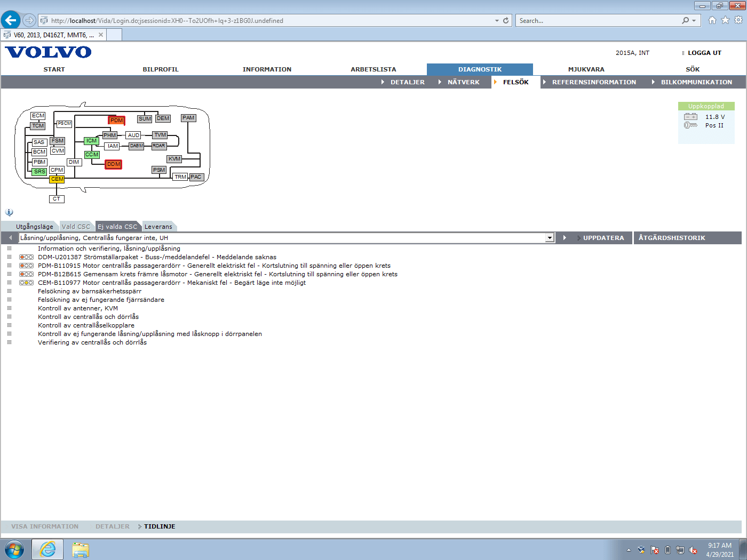Open the Windows Start button
747x560 pixels.
[x=14, y=549]
